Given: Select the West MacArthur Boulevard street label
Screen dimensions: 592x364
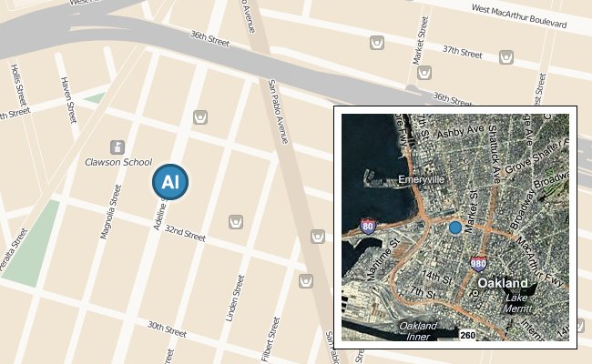Looking at the screenshot, I should click(x=519, y=16).
